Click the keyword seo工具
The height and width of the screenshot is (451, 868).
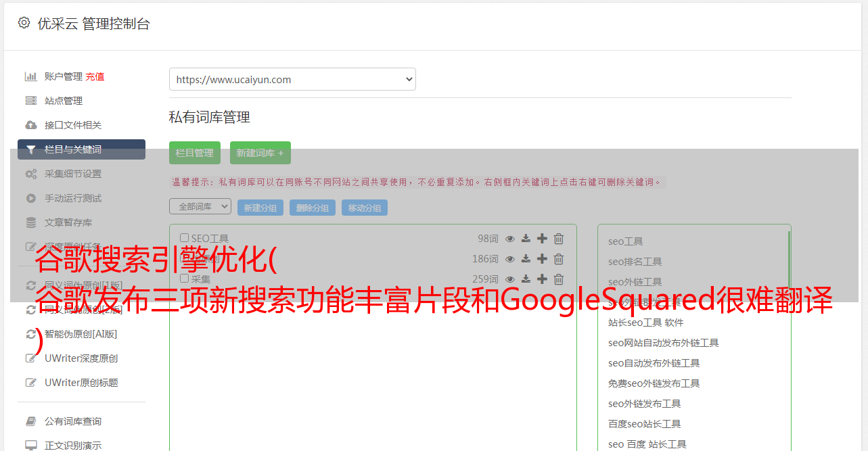click(x=625, y=241)
